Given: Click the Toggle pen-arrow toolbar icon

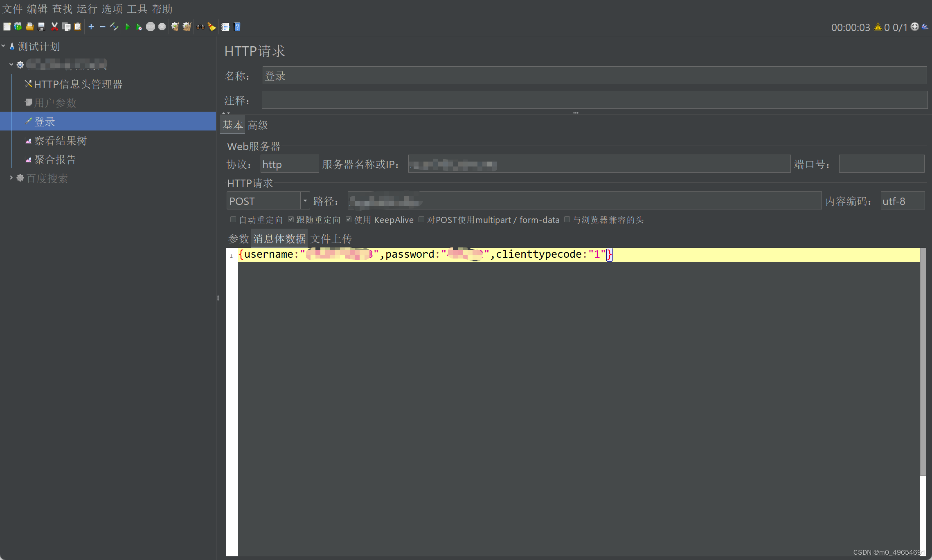Looking at the screenshot, I should [x=114, y=27].
